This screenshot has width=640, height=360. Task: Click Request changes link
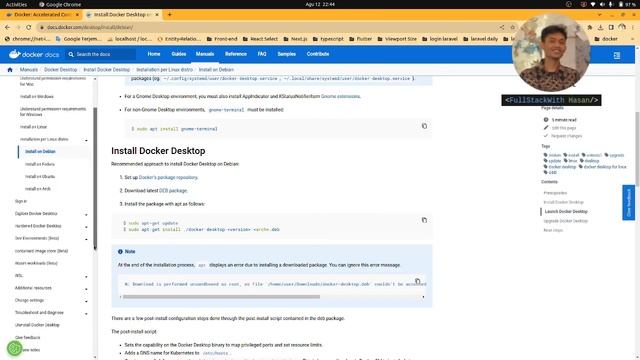pos(567,136)
